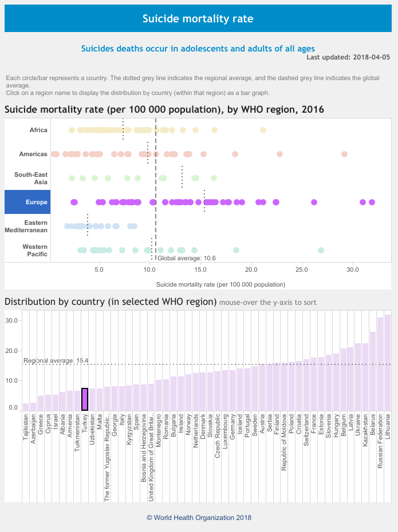Click the Kazakhstan bar
Screen dimensions: 398x532
(x=365, y=376)
